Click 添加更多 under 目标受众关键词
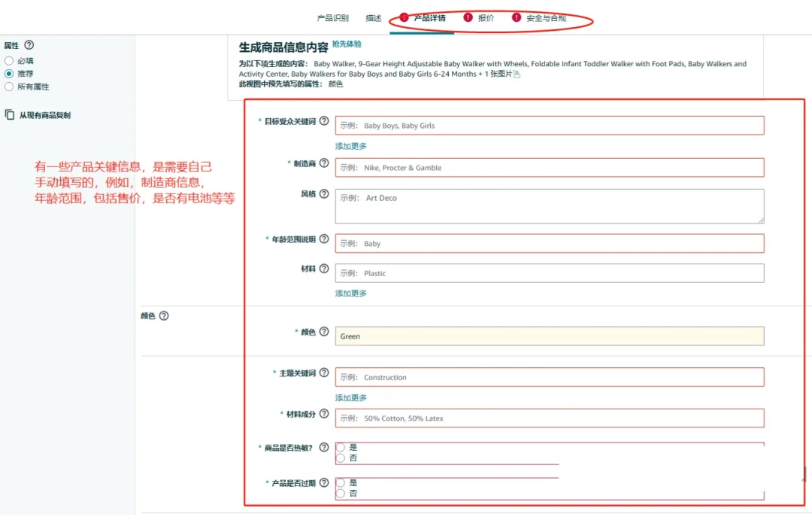Screen dimensions: 812x517 point(350,146)
